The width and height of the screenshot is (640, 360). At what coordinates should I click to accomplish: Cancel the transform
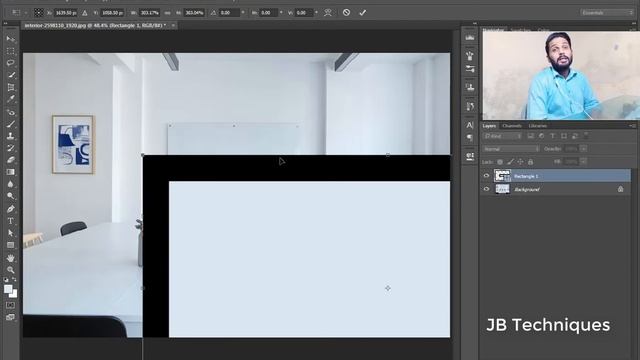[346, 13]
